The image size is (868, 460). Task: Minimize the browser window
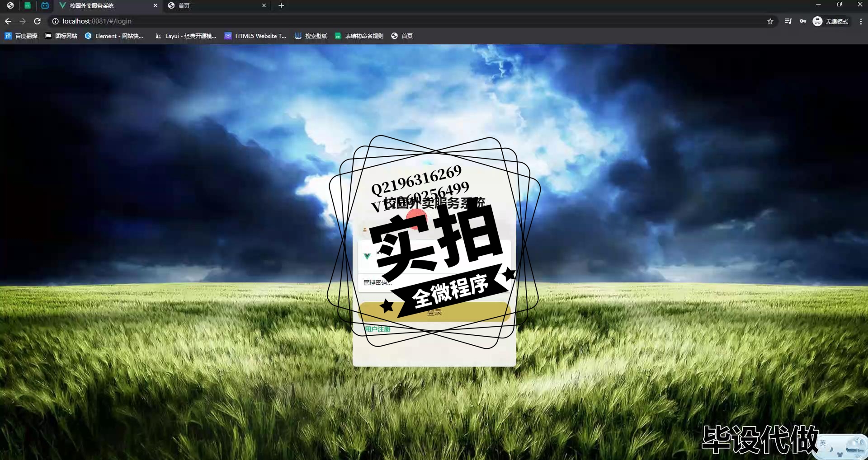[818, 5]
